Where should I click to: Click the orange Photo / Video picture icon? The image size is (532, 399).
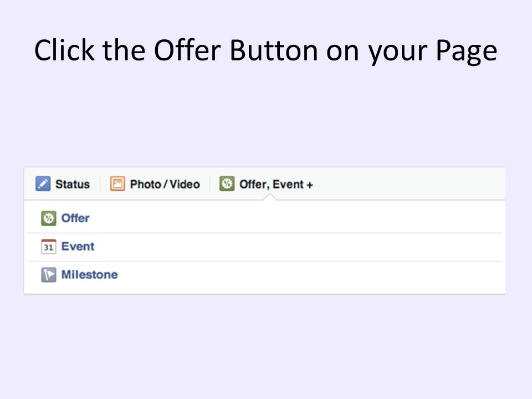tap(117, 184)
